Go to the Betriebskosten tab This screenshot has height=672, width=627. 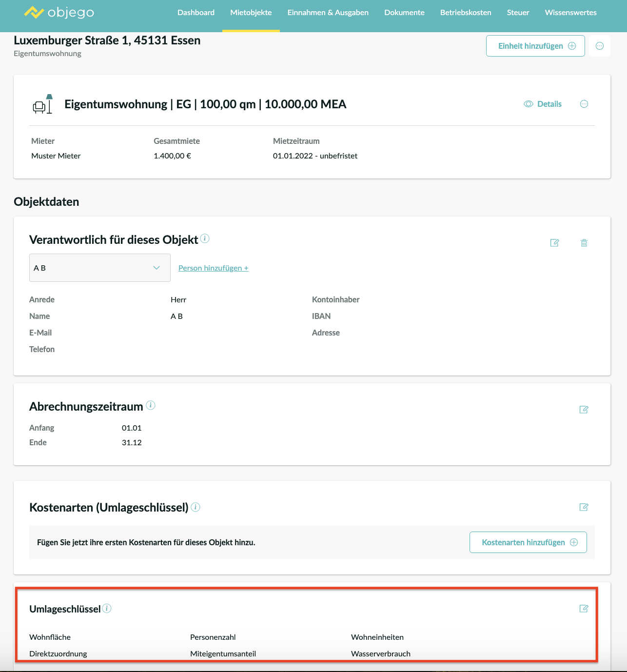point(466,13)
